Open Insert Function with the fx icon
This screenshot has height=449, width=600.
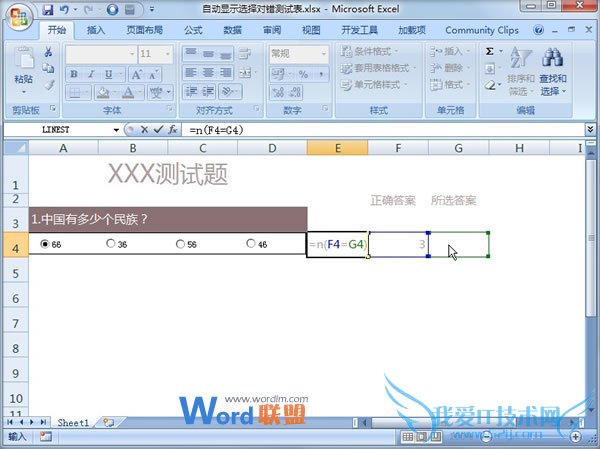coord(173,130)
